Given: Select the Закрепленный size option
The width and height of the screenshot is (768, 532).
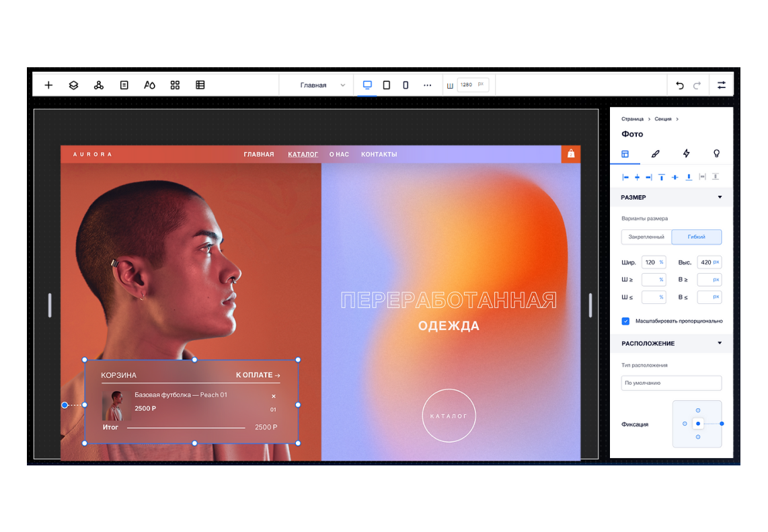Looking at the screenshot, I should (x=646, y=237).
